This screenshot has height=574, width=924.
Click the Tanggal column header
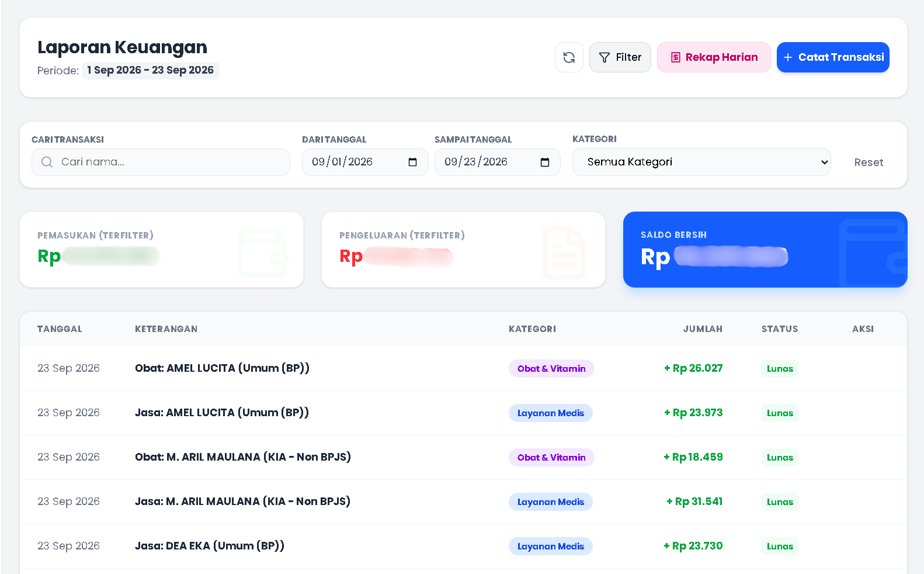click(x=60, y=329)
